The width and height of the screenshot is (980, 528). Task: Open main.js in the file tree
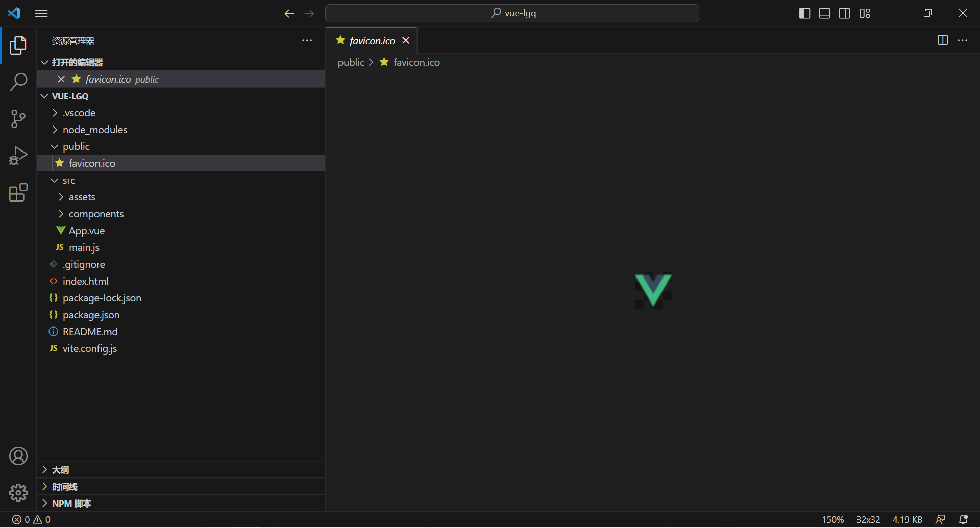181,247
